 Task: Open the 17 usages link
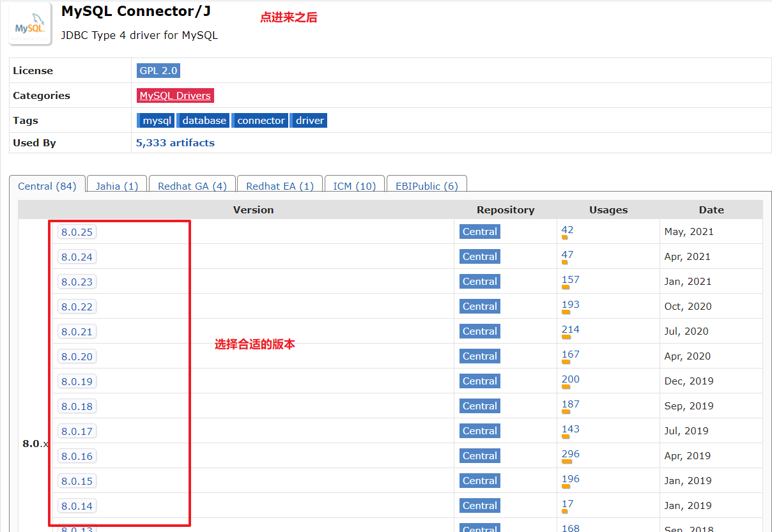tap(567, 503)
